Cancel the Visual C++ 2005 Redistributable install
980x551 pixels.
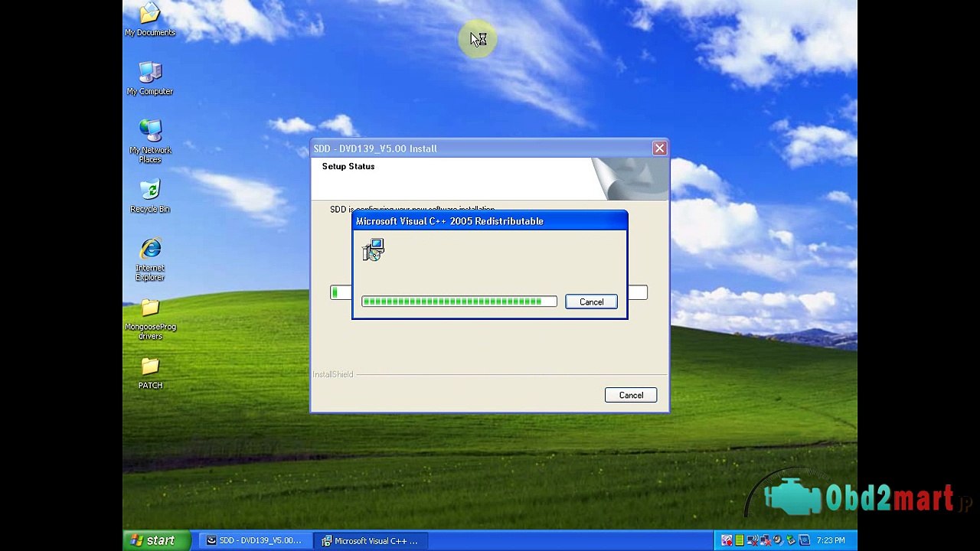[591, 302]
